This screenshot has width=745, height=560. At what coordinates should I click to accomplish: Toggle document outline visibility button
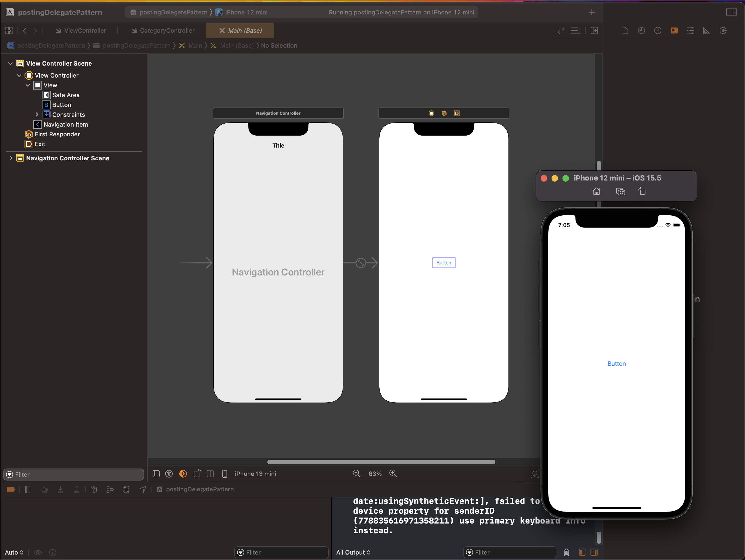point(156,473)
